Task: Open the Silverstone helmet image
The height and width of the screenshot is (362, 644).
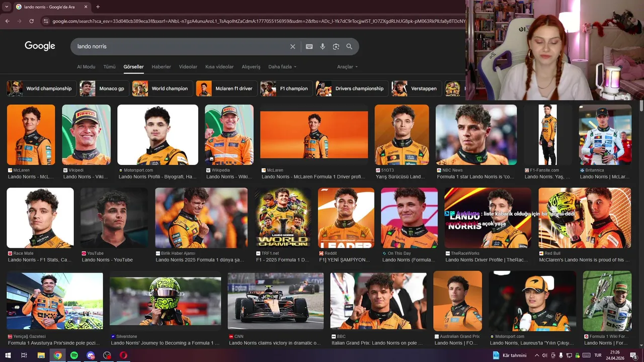Action: (165, 301)
